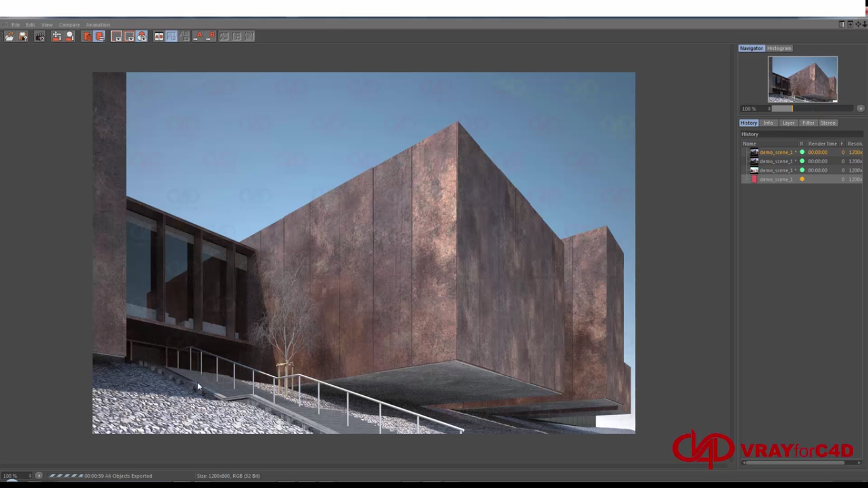Click the Render Time column header

point(822,144)
